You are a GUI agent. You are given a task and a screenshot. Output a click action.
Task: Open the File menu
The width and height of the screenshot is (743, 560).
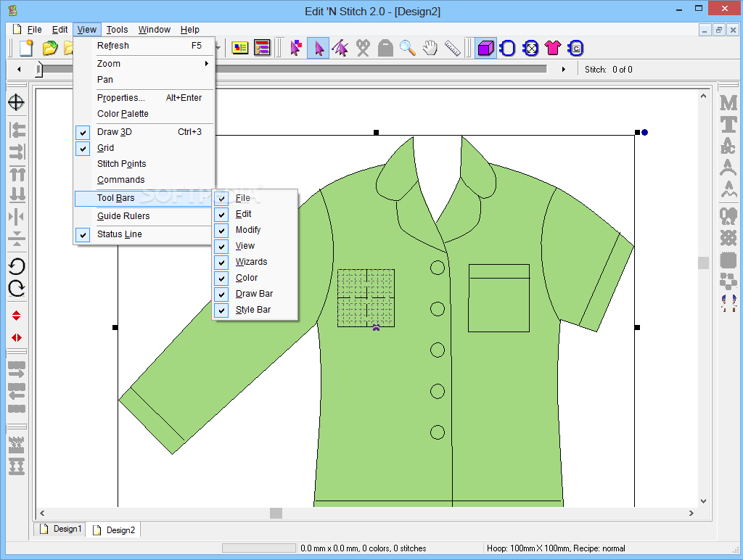[34, 29]
